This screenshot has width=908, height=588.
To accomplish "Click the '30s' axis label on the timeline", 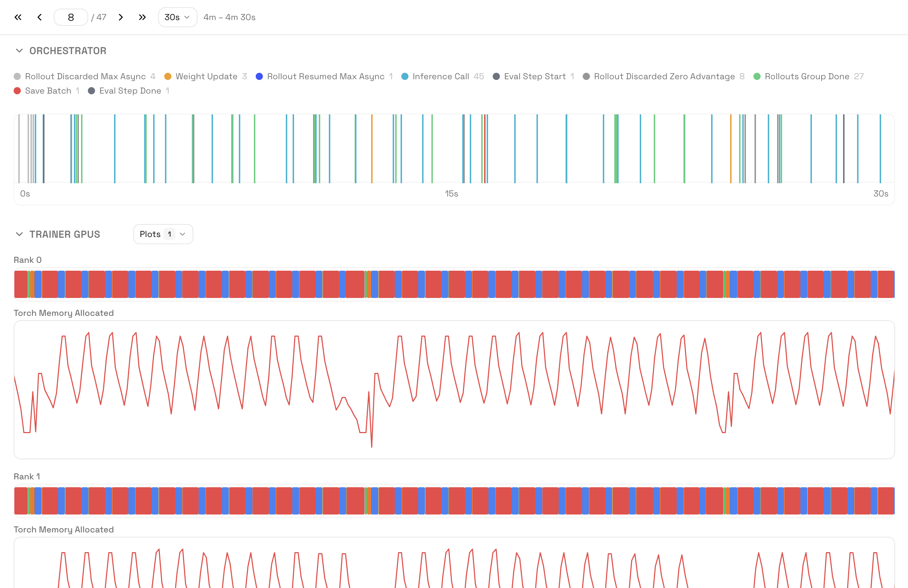I will pos(880,194).
